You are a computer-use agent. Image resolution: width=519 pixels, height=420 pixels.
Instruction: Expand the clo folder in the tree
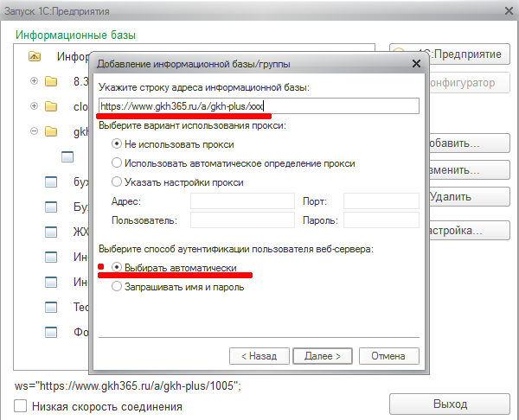[34, 105]
